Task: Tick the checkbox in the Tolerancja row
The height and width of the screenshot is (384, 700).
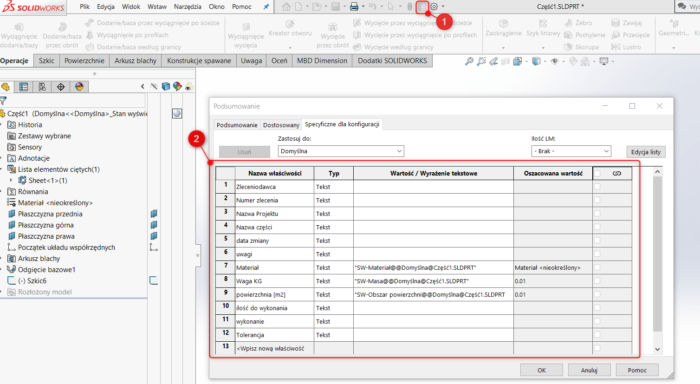Action: (597, 334)
